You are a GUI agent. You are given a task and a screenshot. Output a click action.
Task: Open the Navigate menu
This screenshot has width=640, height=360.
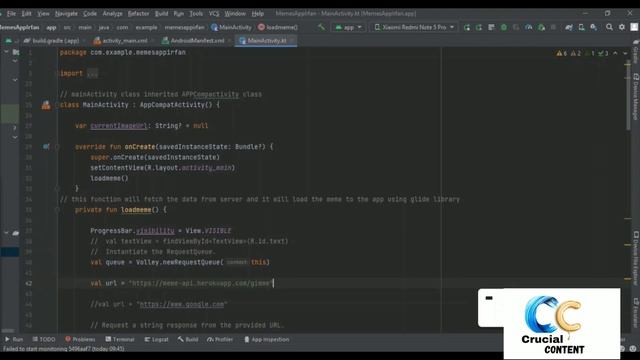coord(66,13)
